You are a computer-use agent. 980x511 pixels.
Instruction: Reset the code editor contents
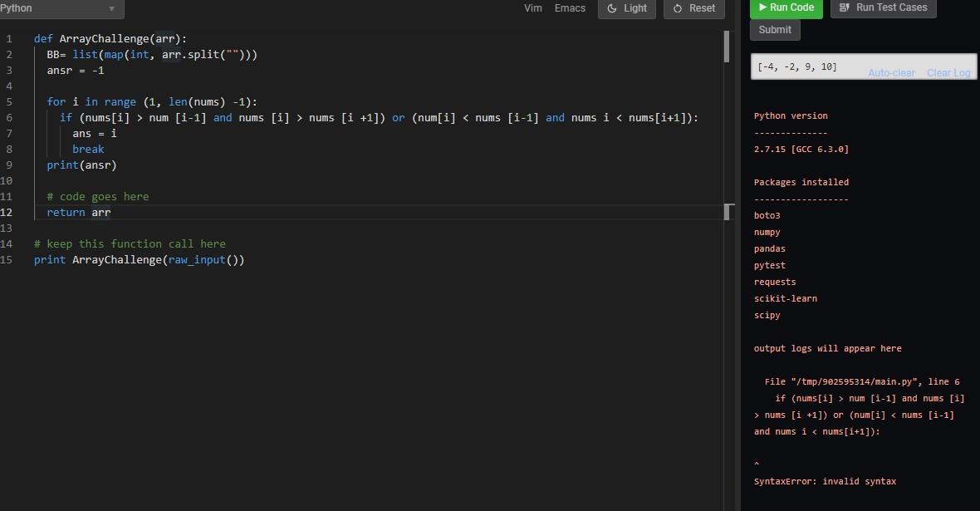[x=693, y=8]
